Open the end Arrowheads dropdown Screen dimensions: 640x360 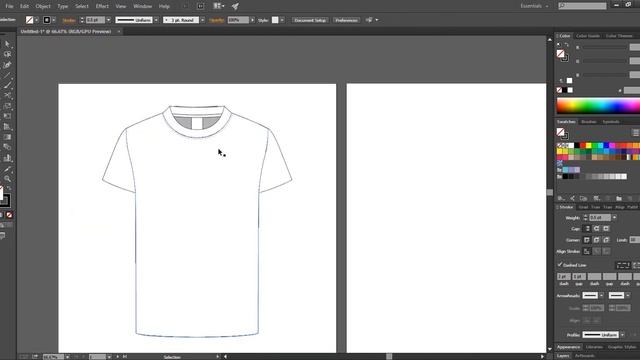(628, 296)
